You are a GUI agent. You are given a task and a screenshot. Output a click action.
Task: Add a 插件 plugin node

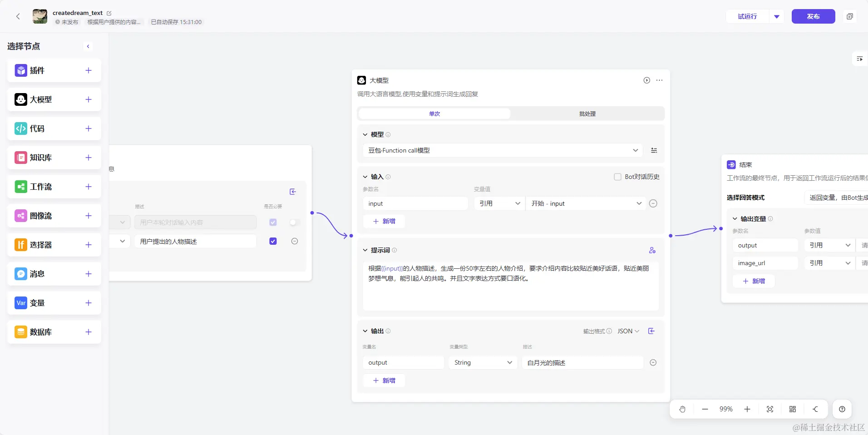coord(89,70)
